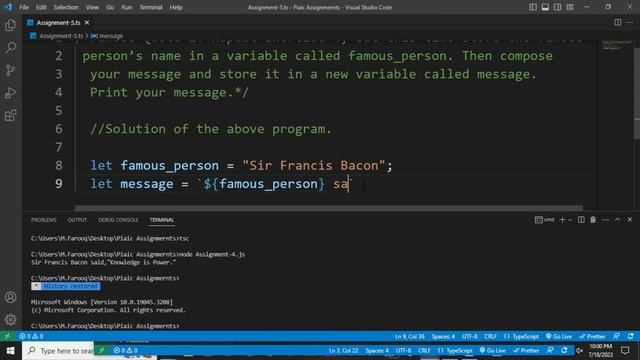Toggle the primary side bar layout icon
Viewport: 640px width, 360px height.
pyautogui.click(x=533, y=7)
